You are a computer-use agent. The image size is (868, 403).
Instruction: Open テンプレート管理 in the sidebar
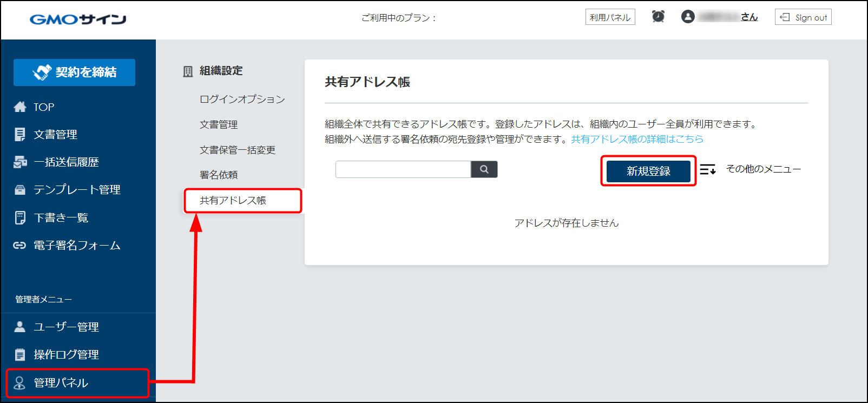(77, 190)
